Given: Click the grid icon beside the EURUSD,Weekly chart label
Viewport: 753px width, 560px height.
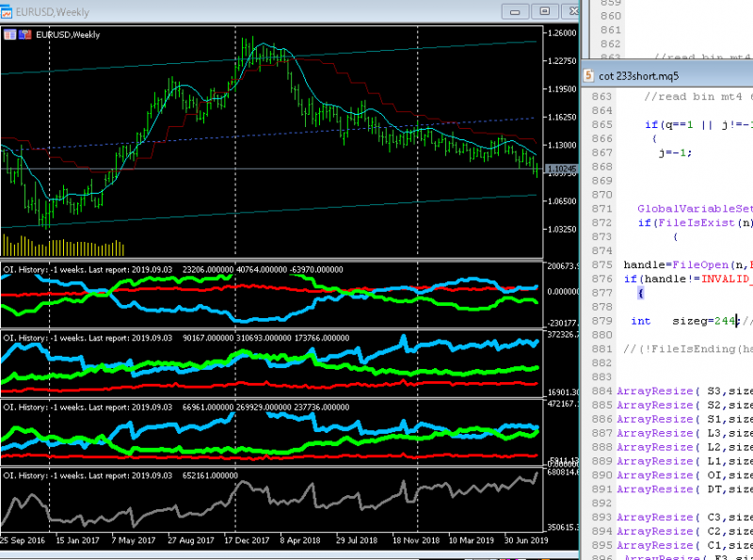Looking at the screenshot, I should tap(9, 35).
